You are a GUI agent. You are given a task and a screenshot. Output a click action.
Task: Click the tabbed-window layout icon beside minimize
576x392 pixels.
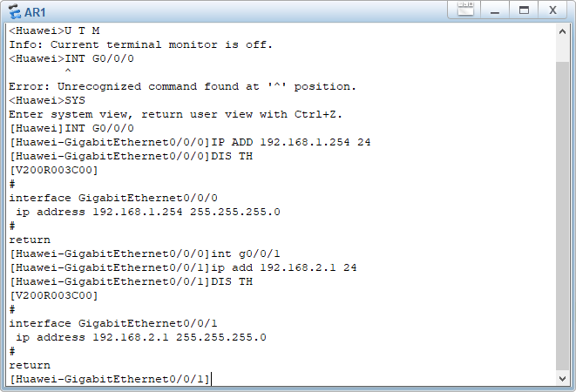[465, 10]
